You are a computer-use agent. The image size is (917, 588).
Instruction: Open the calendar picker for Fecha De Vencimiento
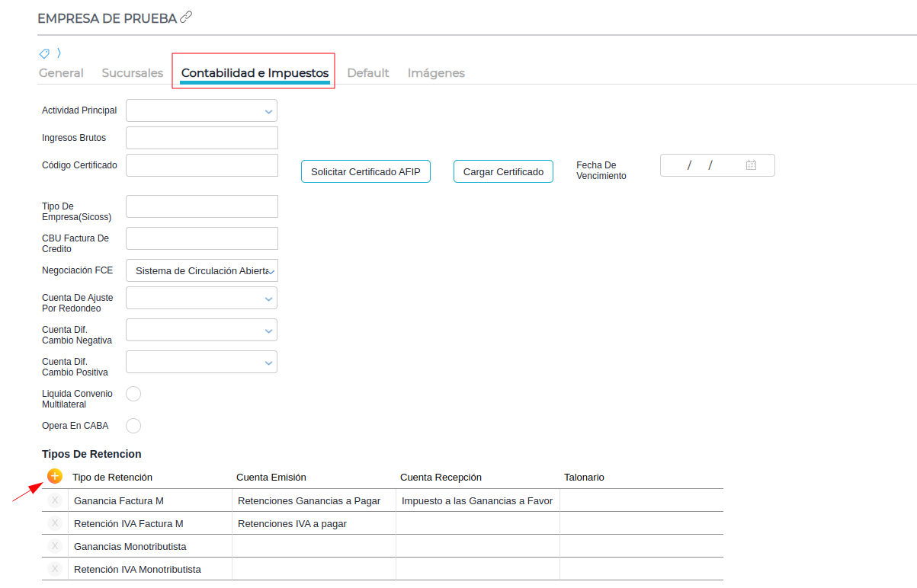(x=751, y=165)
